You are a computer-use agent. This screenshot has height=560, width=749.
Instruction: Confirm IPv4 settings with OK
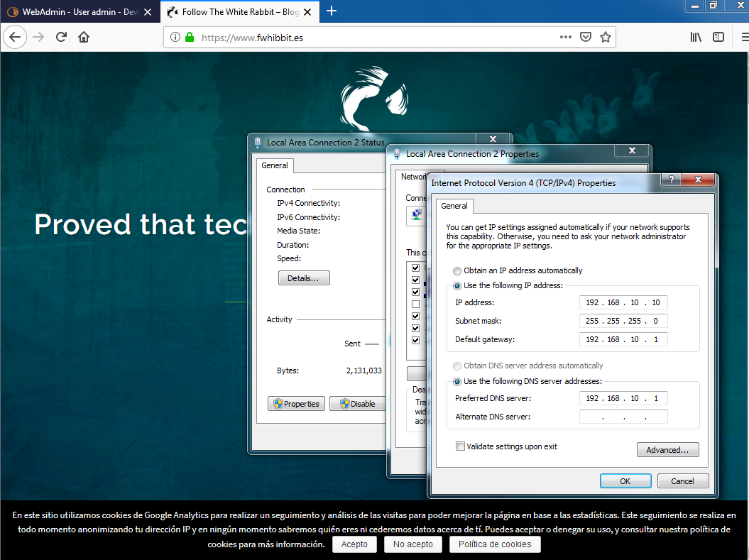[625, 481]
